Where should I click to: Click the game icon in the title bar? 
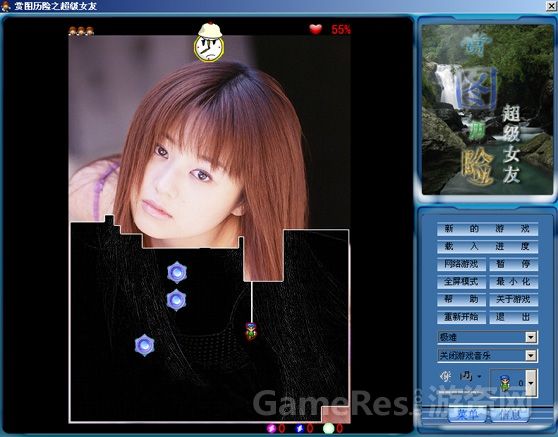(6, 6)
